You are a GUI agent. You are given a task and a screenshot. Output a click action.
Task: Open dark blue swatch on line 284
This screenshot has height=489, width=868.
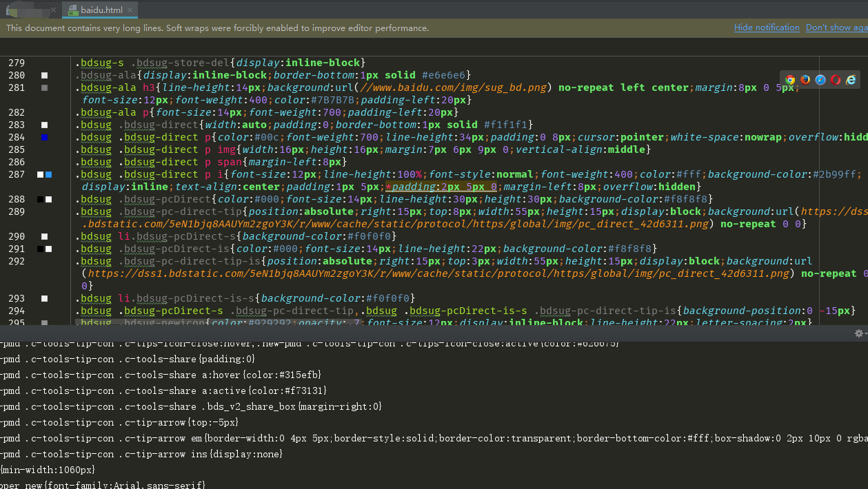[45, 137]
